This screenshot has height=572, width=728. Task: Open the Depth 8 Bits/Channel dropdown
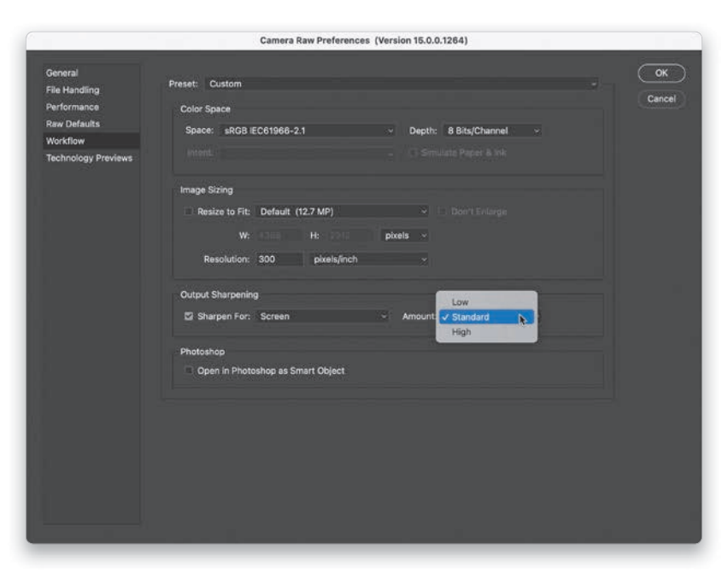pos(493,131)
